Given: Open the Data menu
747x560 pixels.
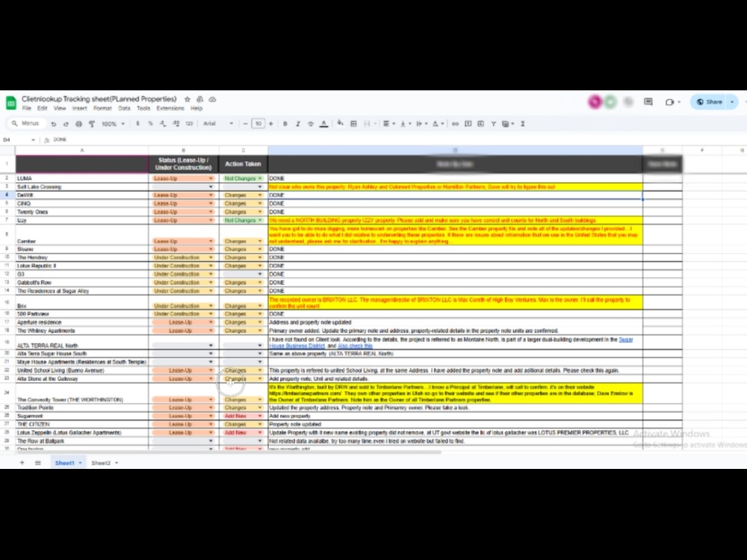Looking at the screenshot, I should click(124, 108).
